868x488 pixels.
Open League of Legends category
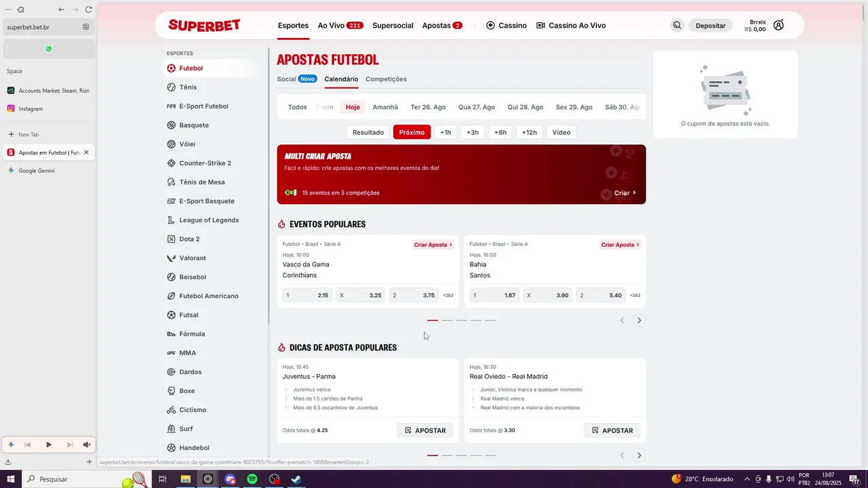click(203, 220)
